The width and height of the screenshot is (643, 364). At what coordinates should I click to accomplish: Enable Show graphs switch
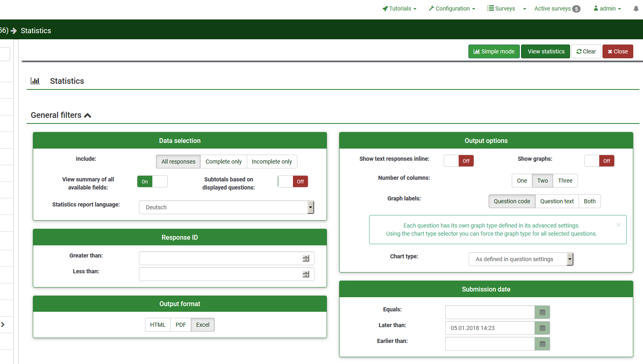(x=599, y=161)
